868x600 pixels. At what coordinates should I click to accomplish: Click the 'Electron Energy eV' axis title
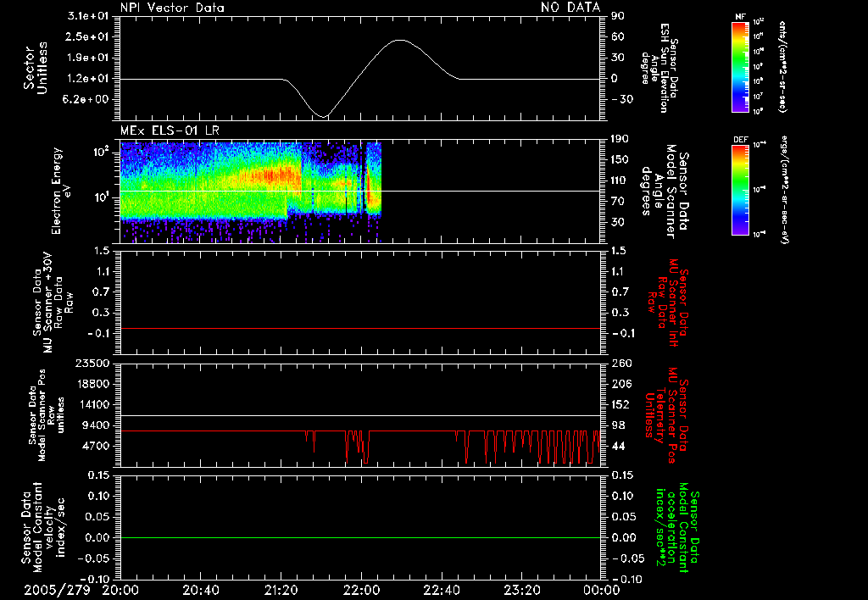[x=61, y=191]
